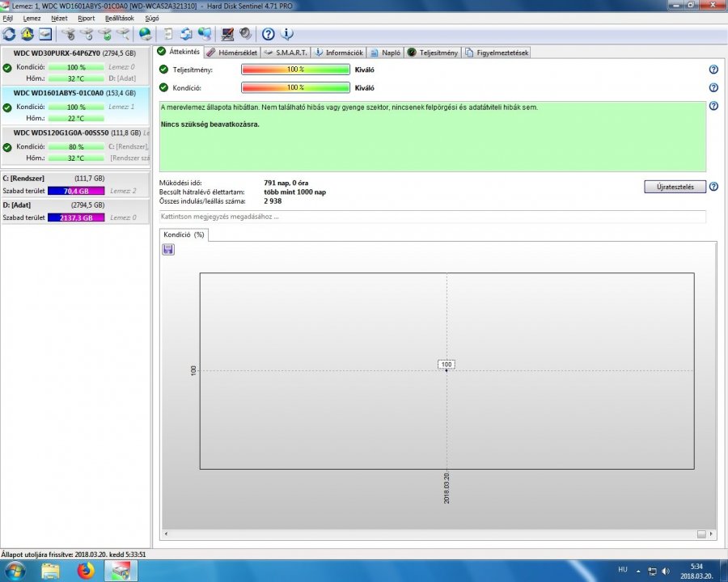Click the Újratesztelés button
Image resolution: width=728 pixels, height=582 pixels.
tap(675, 187)
